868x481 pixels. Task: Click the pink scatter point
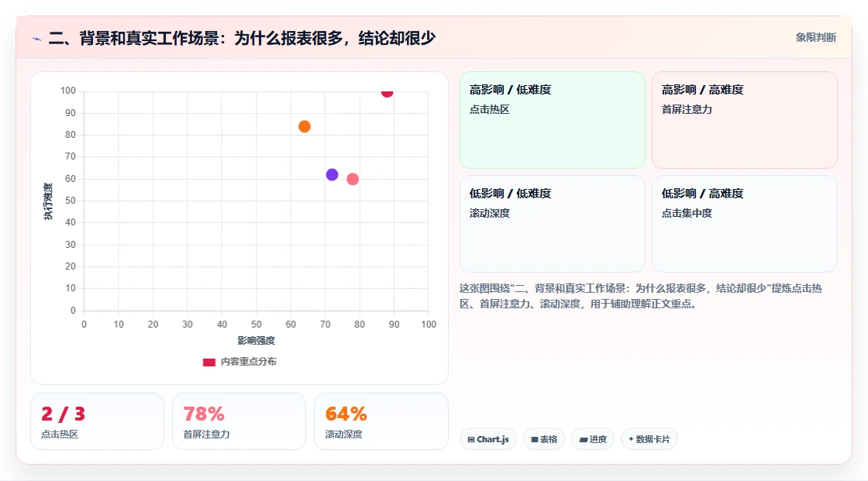(353, 180)
